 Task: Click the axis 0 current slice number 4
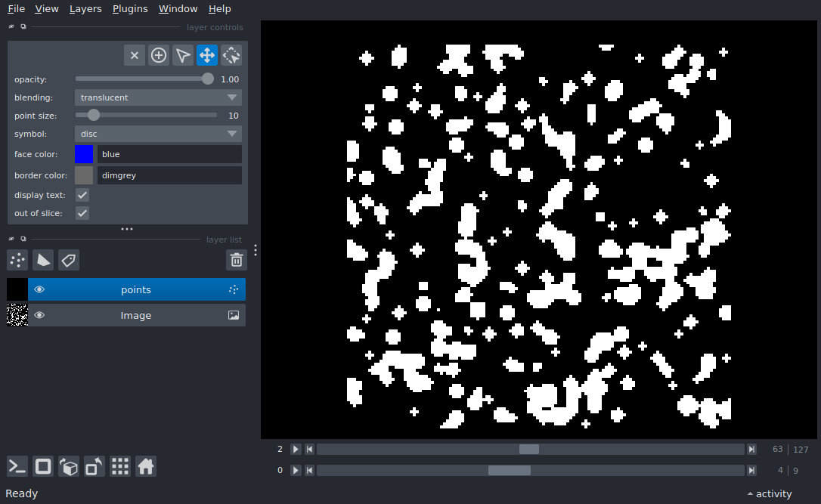pyautogui.click(x=780, y=470)
